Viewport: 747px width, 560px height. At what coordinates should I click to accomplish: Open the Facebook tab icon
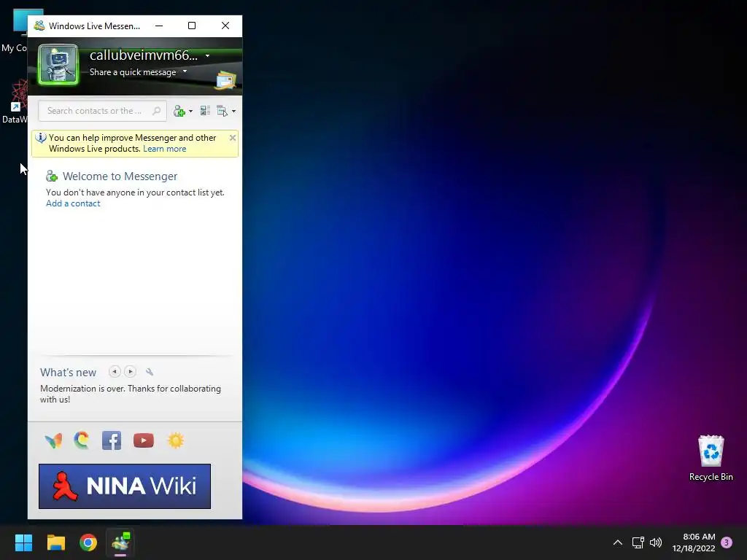[112, 440]
